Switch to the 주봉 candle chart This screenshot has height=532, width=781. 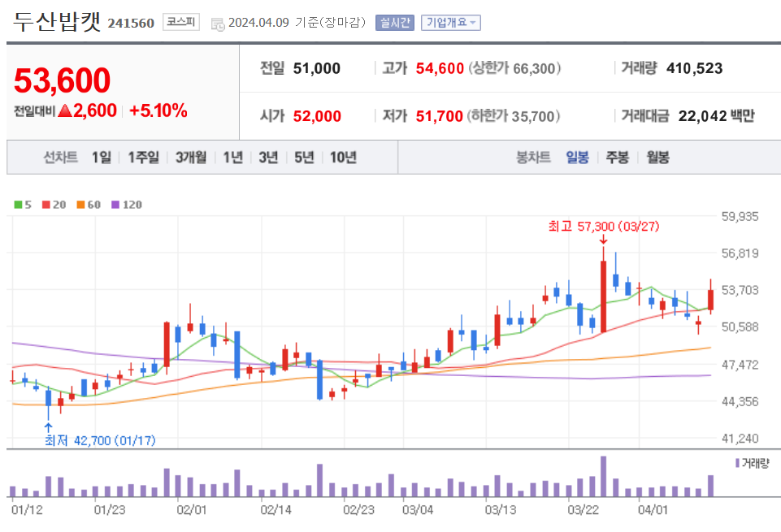617,158
